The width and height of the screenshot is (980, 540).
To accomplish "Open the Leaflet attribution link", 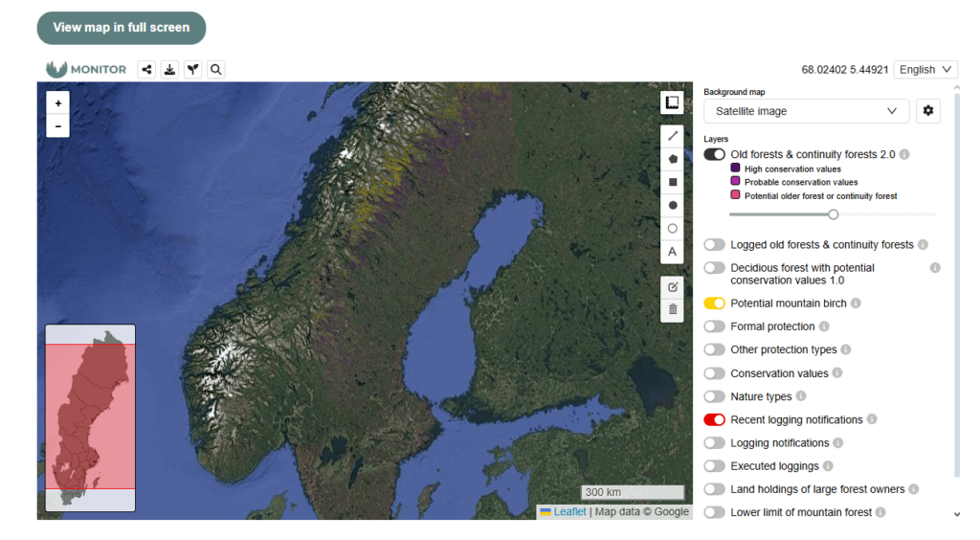I will [569, 512].
